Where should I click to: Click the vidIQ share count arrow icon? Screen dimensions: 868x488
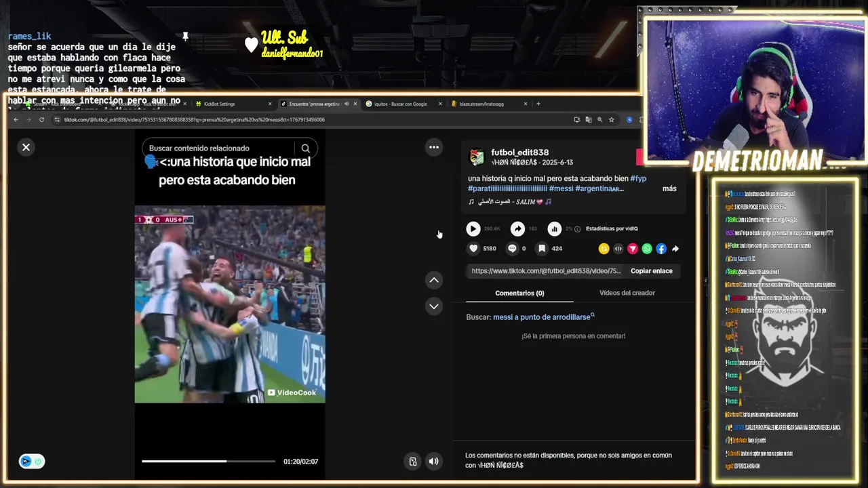click(517, 229)
